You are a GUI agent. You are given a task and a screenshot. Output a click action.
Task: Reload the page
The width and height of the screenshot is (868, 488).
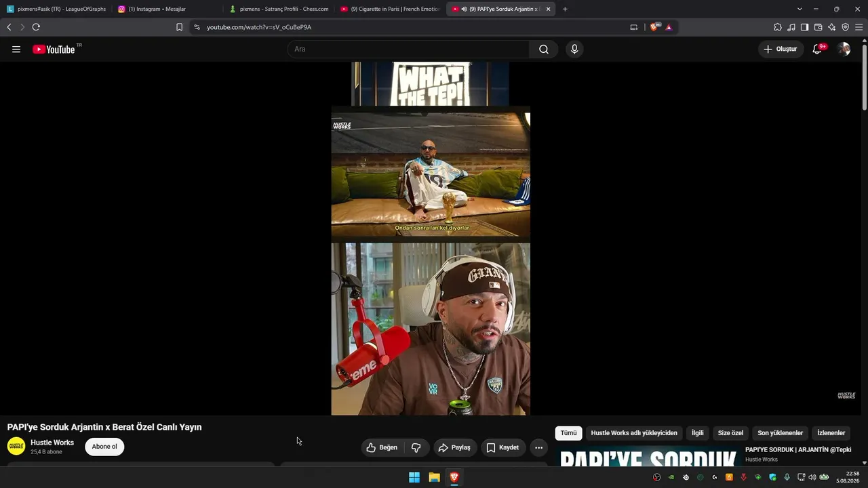click(36, 27)
